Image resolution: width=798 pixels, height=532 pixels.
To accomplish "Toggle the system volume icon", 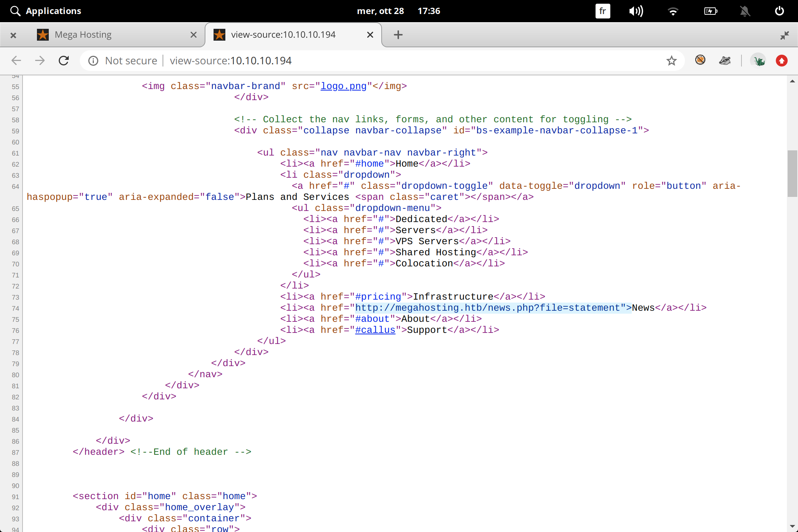I will (636, 11).
